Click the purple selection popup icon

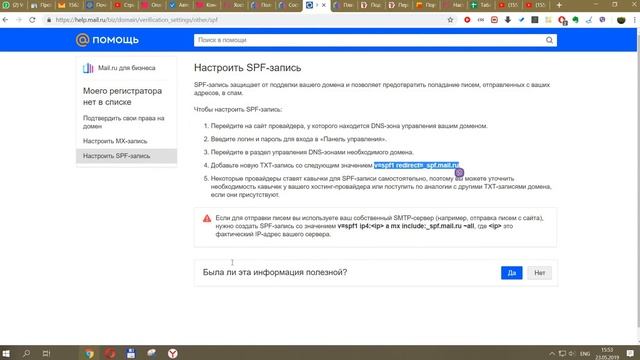[459, 173]
